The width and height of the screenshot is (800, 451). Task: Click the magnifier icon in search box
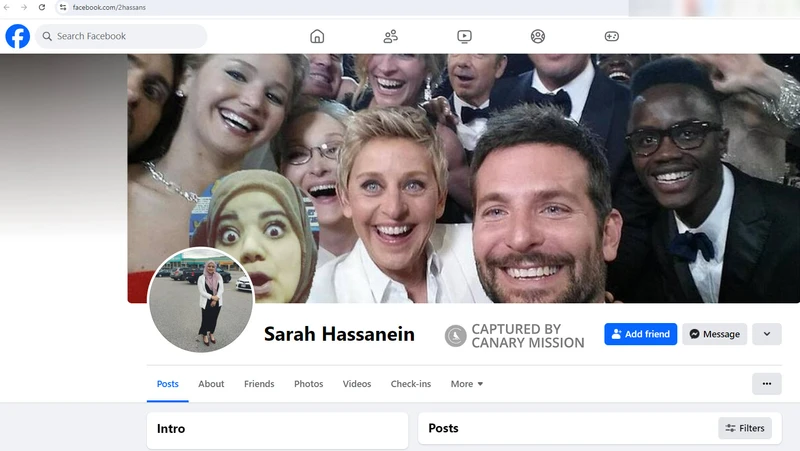click(x=47, y=36)
